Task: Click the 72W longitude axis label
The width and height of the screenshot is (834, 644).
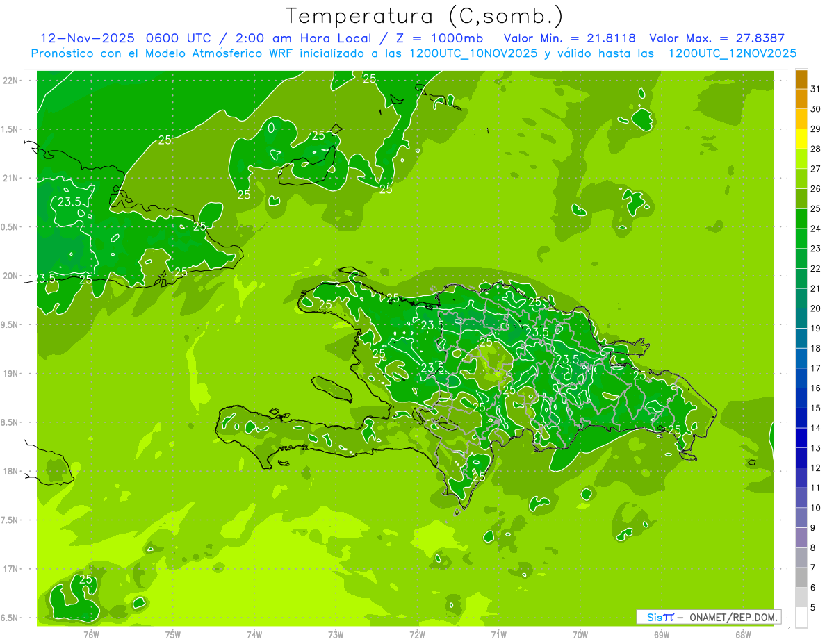Action: (417, 634)
